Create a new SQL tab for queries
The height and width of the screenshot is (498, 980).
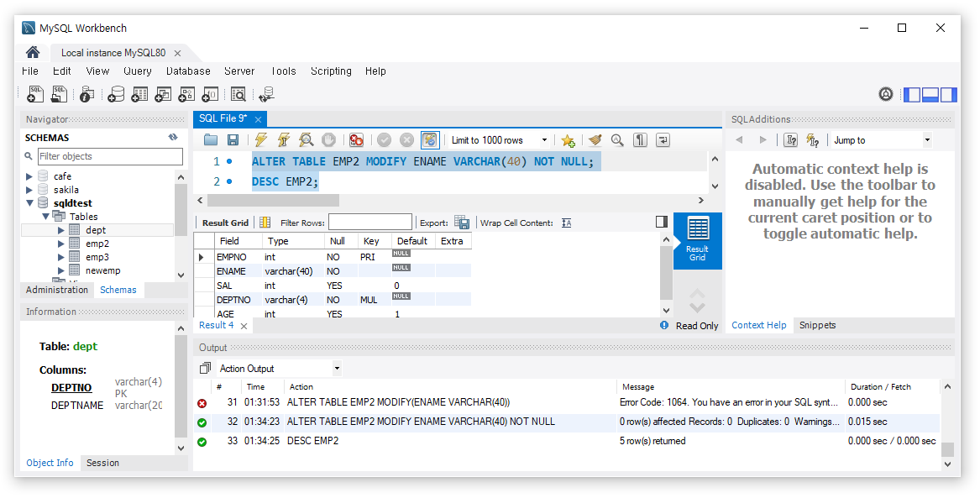click(x=35, y=94)
